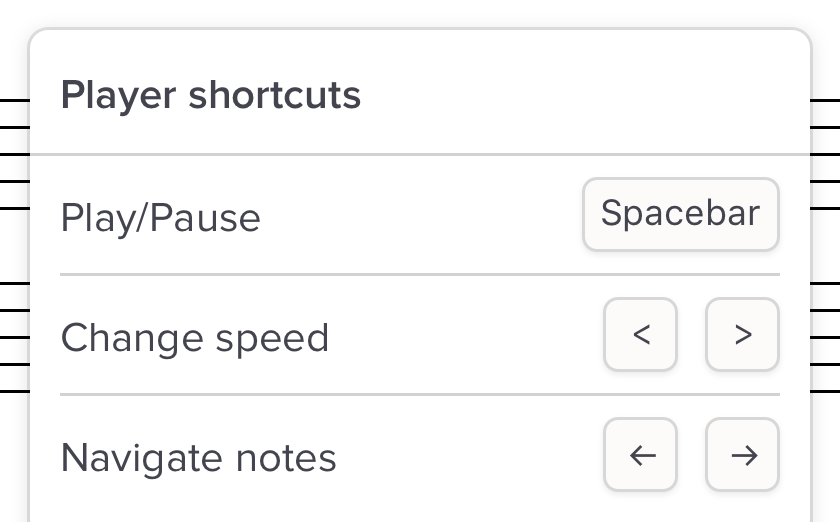
Task: Click the Play/Pause label
Action: (x=160, y=217)
